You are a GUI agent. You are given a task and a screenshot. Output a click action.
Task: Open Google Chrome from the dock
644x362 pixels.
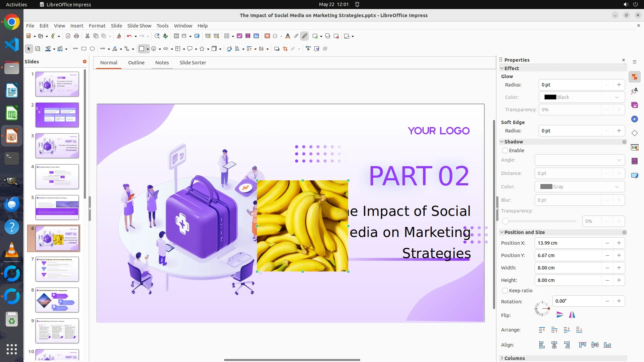point(12,22)
